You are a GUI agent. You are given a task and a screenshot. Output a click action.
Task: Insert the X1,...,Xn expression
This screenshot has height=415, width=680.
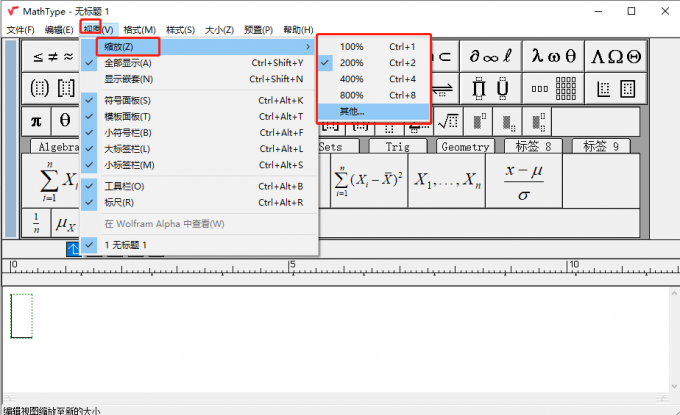click(447, 180)
